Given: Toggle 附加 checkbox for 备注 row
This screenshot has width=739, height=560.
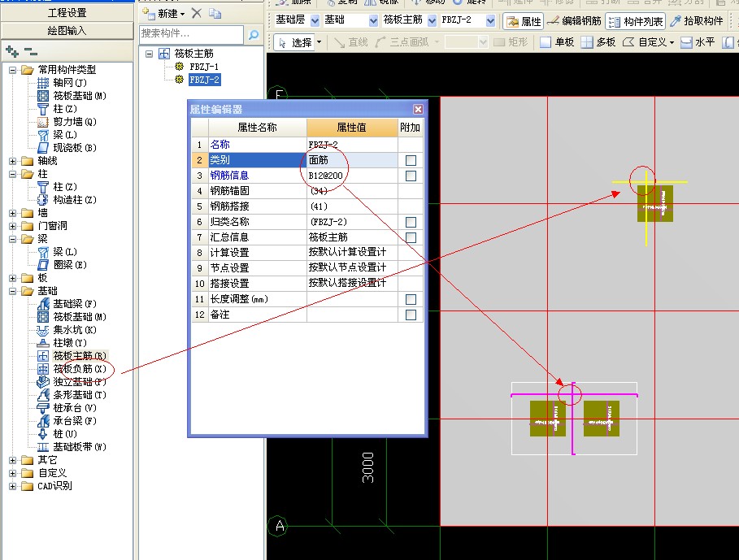Looking at the screenshot, I should [411, 315].
